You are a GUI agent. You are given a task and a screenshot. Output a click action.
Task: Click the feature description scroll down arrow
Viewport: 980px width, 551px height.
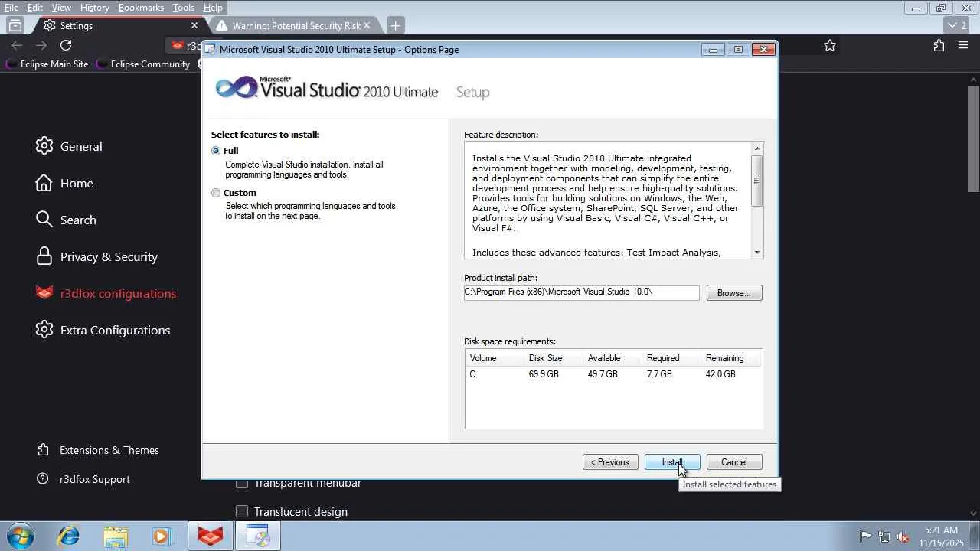click(x=757, y=252)
